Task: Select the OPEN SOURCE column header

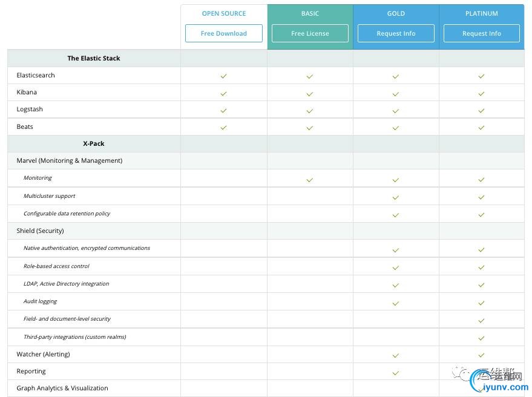Action: pos(224,13)
